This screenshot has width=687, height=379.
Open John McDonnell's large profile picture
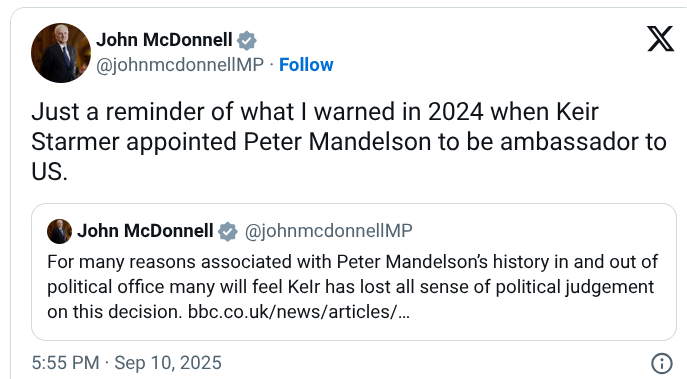[61, 53]
